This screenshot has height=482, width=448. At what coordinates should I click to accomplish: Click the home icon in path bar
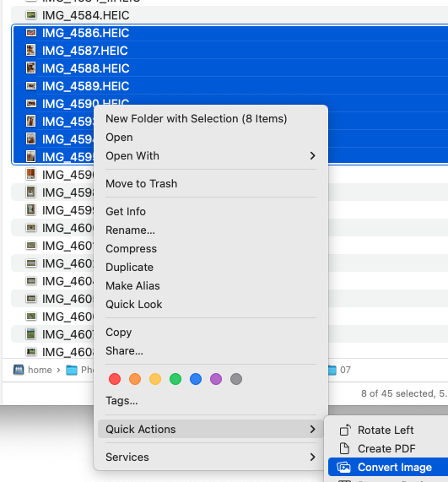click(x=19, y=370)
